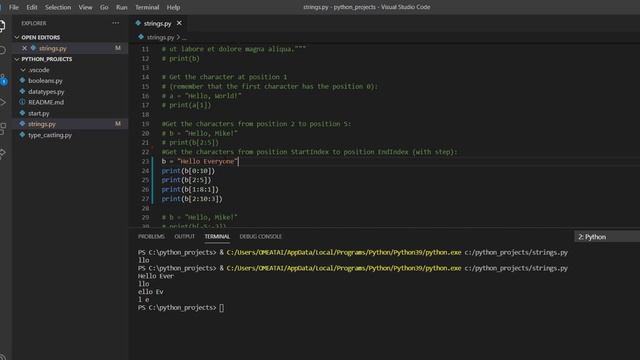Place cursor on line b = "Hello Everyone"
Viewport: 640px width, 360px height.
tap(200, 161)
